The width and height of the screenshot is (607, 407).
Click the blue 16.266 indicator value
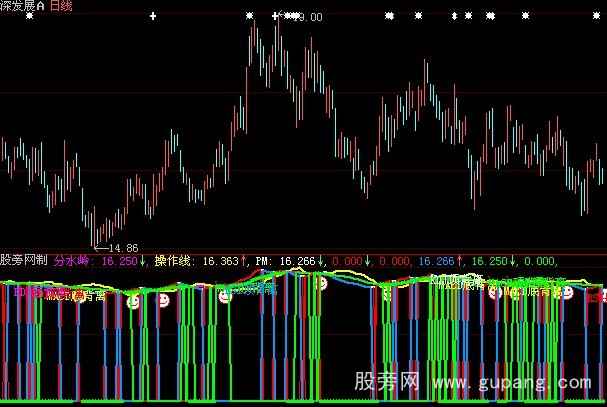(x=436, y=261)
